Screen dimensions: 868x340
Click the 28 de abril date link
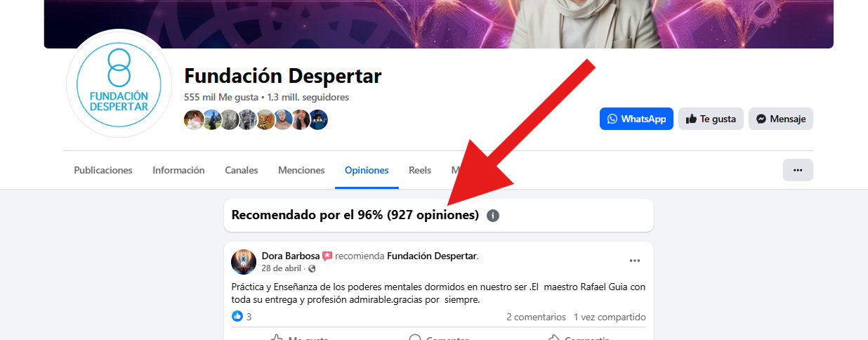(282, 268)
